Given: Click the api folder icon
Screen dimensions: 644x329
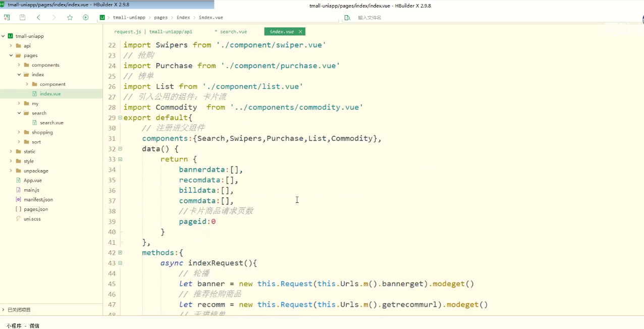Looking at the screenshot, I should 18,45.
